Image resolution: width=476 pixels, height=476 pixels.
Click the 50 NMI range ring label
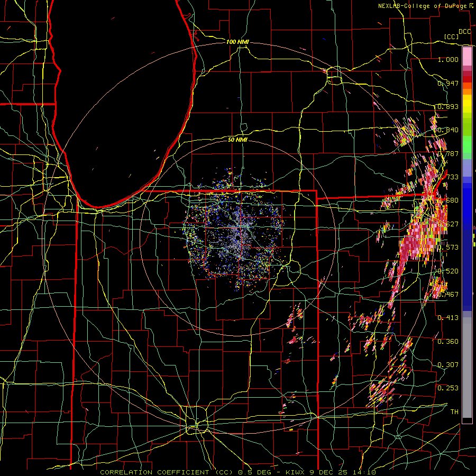pos(237,140)
